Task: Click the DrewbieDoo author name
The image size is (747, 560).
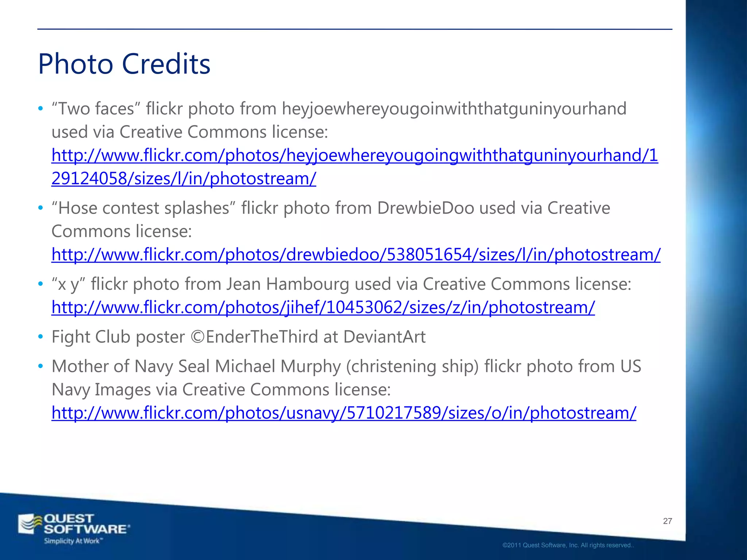Action: (x=425, y=209)
